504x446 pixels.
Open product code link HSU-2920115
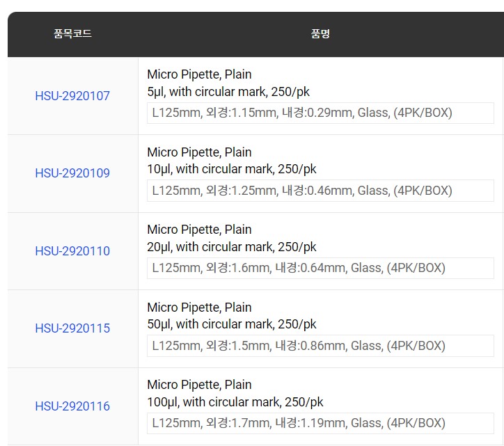[x=72, y=328]
